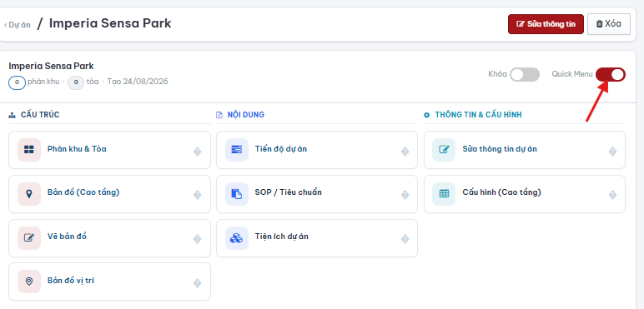Click help icon on Sửa thông tin dự án card
The height and width of the screenshot is (309, 644).
pos(612,152)
